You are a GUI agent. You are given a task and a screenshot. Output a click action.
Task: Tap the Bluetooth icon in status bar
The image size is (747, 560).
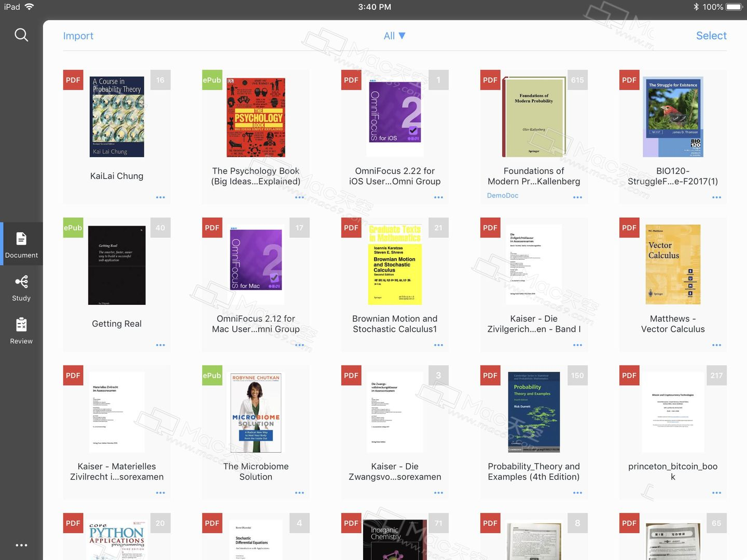click(x=696, y=7)
